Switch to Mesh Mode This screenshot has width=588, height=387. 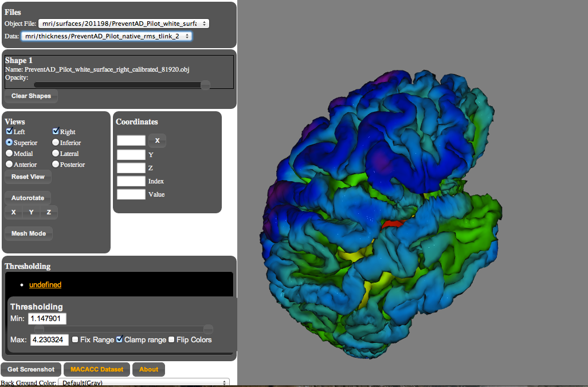point(29,233)
